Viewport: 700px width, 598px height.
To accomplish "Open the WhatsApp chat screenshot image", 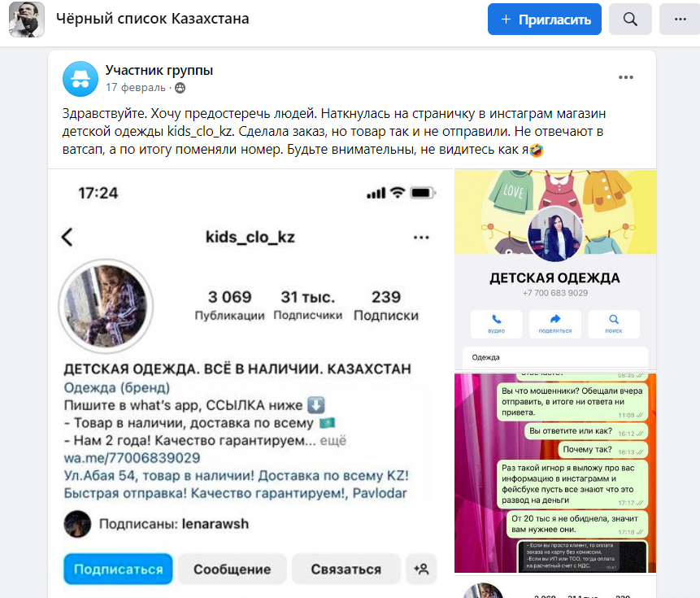I will coord(555,473).
